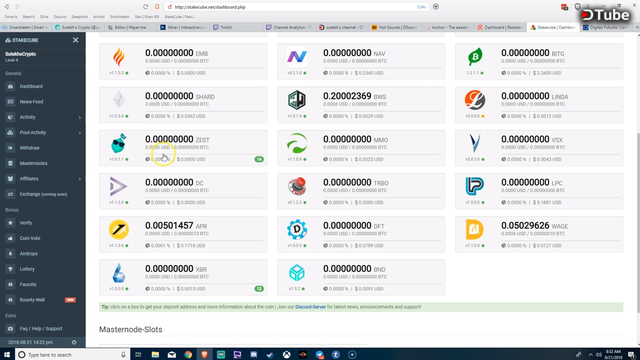Open Lottery in sidebar
640x360 pixels.
[27, 269]
